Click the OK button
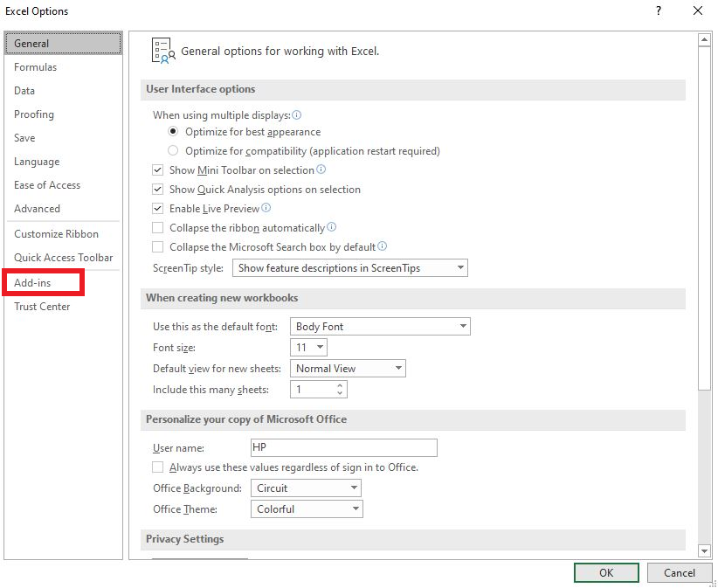Viewport: 718px width, 588px height. (606, 572)
